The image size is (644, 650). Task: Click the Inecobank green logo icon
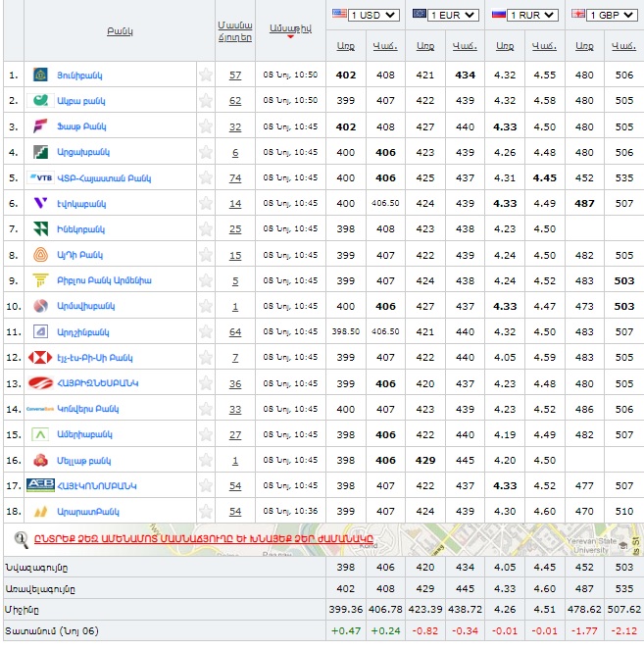tap(41, 228)
